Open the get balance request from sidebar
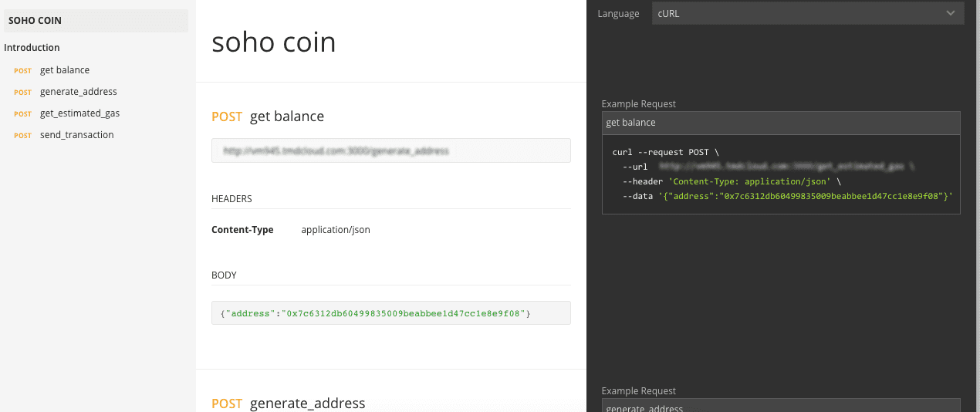Viewport: 980px width, 412px height. click(x=65, y=70)
